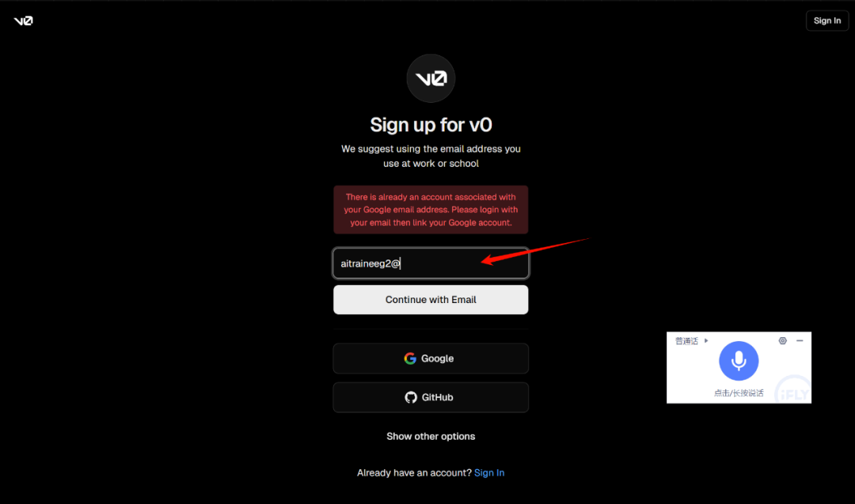Click the large circular v0 logo
Viewport: 855px width, 504px height.
(x=431, y=78)
